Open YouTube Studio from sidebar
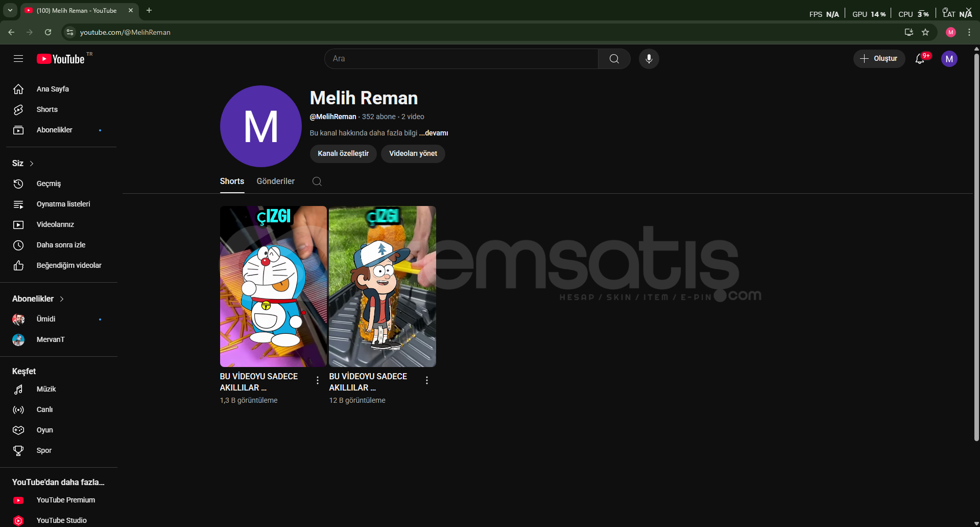 tap(61, 520)
